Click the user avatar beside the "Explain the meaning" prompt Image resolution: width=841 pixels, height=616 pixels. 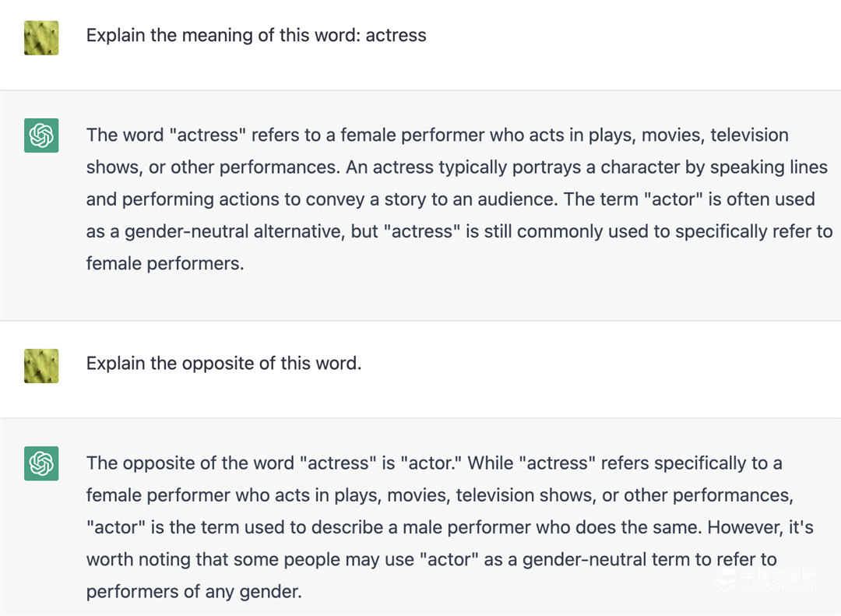(41, 37)
